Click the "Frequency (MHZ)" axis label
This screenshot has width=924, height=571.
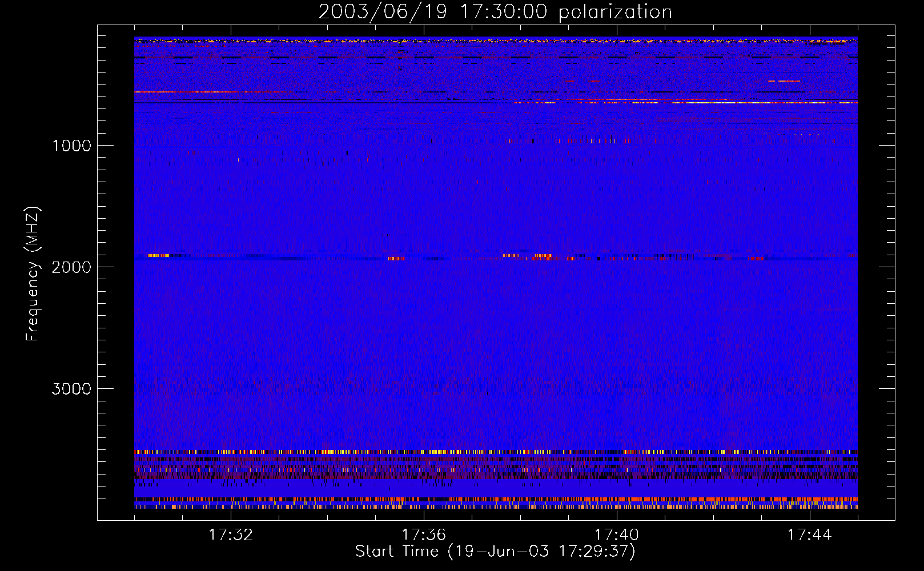(x=33, y=274)
